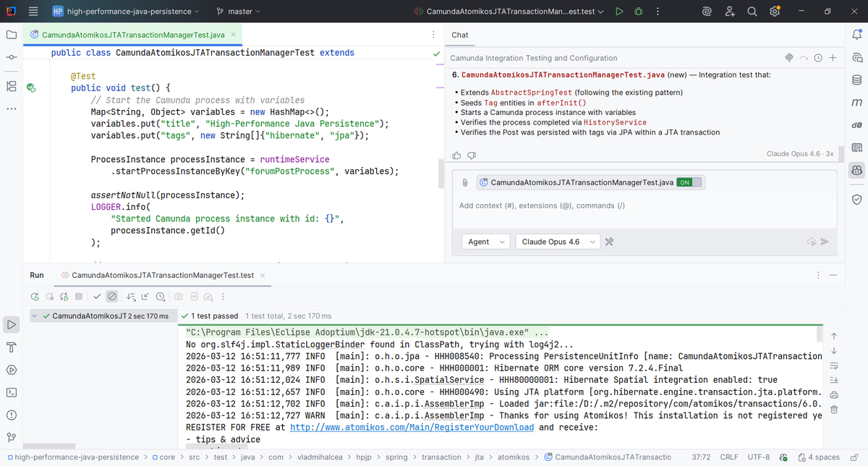Open the Commit tool window

click(11, 58)
